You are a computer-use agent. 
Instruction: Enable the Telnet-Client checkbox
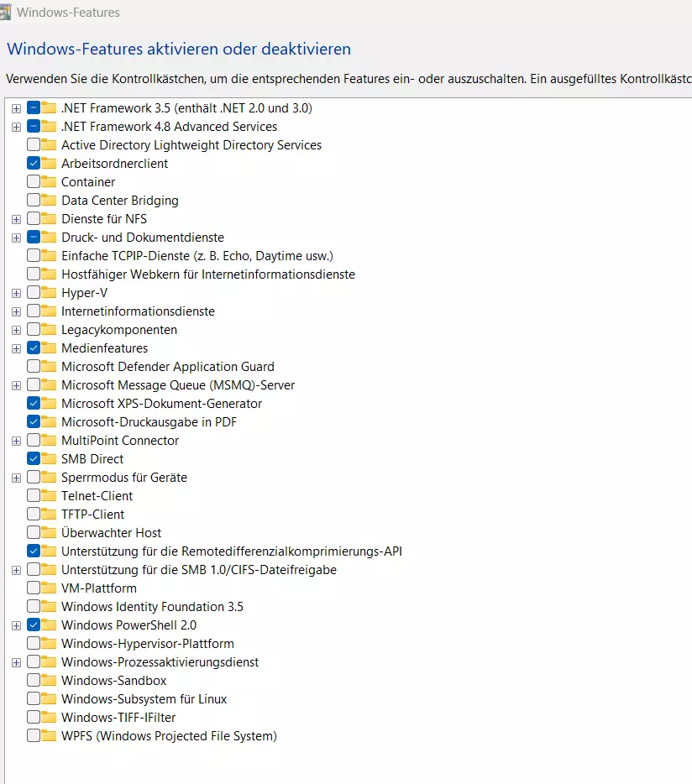[x=34, y=496]
